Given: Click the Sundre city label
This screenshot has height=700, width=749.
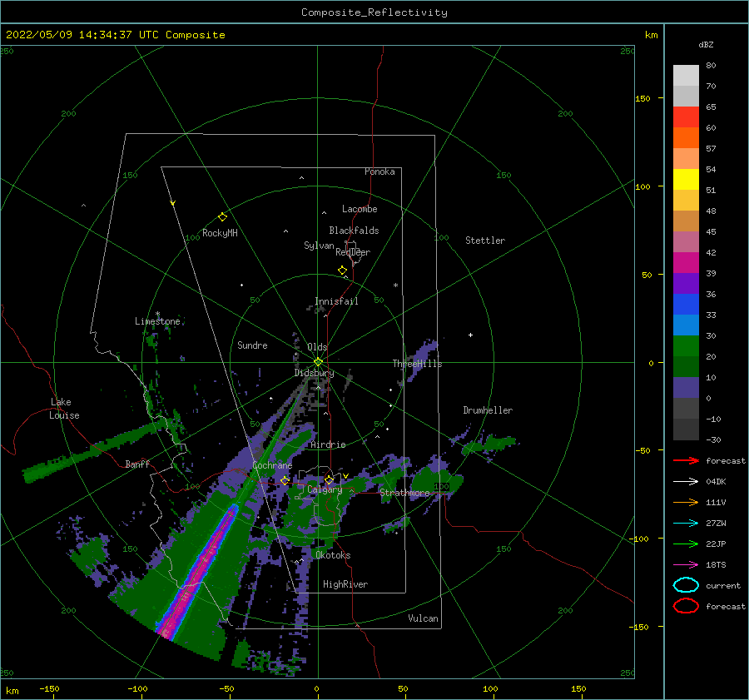Looking at the screenshot, I should [x=253, y=345].
